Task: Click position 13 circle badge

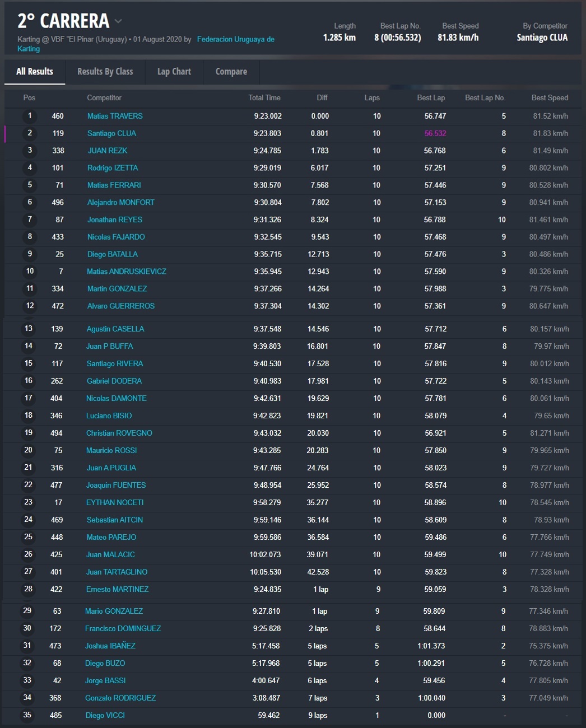Action: click(29, 329)
